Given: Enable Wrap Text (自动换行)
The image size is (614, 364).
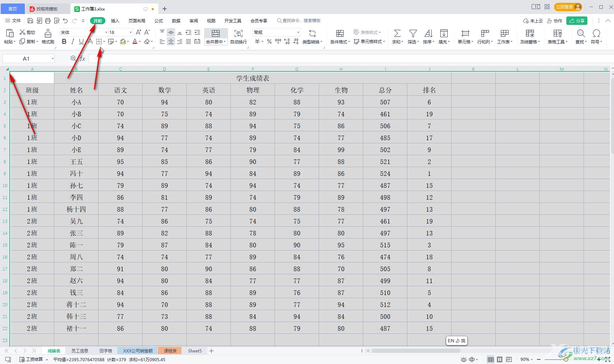Looking at the screenshot, I should [x=239, y=37].
